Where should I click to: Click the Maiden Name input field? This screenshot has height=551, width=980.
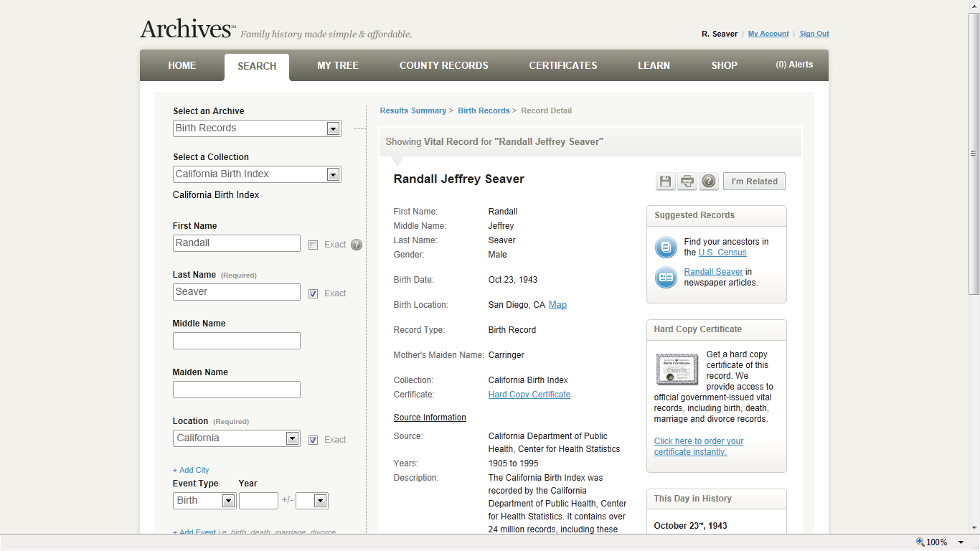[x=237, y=390]
